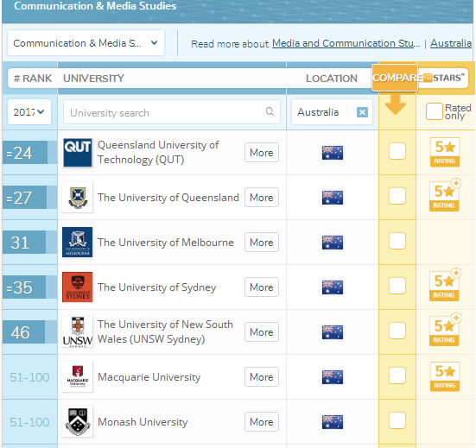The image size is (476, 448).
Task: Click the Australian flag in the Sydney row
Action: tap(333, 287)
